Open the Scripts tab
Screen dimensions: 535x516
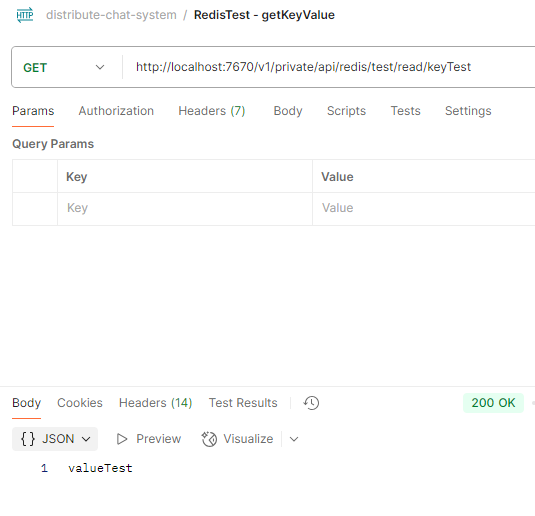(346, 111)
